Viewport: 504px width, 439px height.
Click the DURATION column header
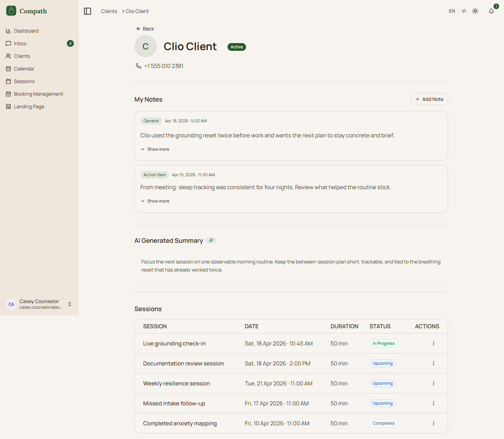(x=344, y=326)
